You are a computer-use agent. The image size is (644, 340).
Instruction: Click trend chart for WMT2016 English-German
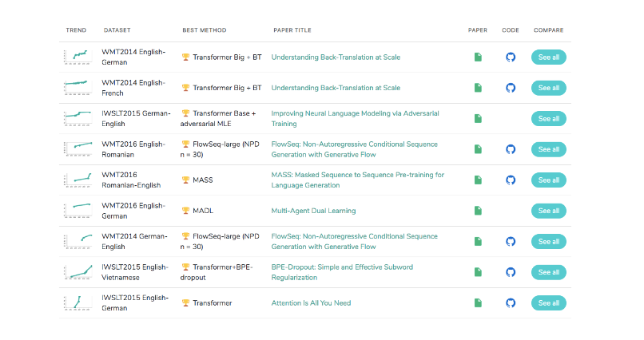coord(78,211)
